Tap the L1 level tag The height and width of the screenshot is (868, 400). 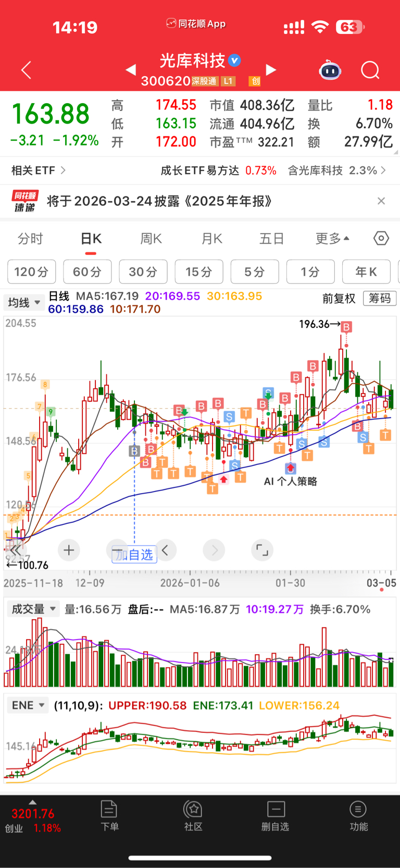[x=228, y=81]
